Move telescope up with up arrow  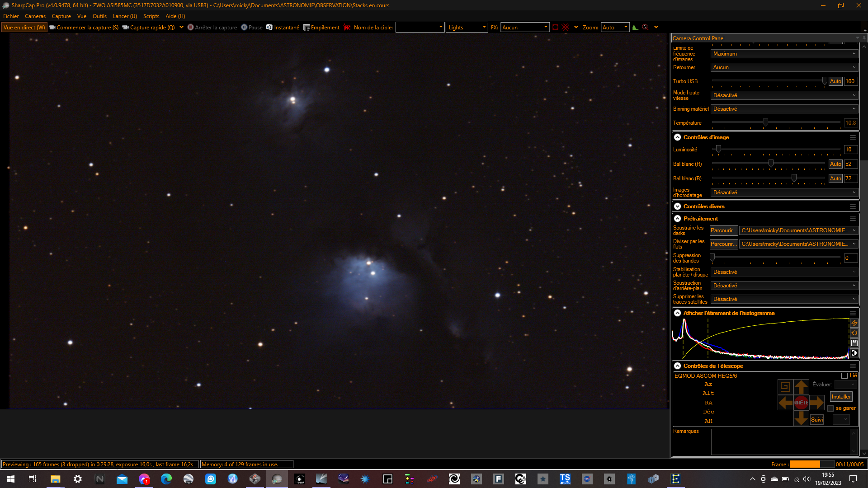(x=801, y=387)
